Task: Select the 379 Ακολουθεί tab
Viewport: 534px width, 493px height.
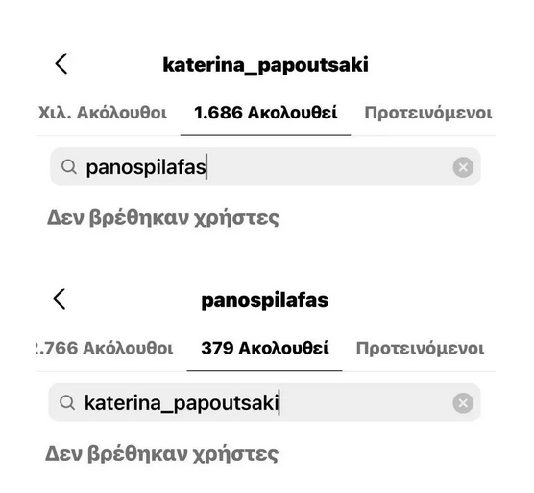Action: tap(265, 348)
